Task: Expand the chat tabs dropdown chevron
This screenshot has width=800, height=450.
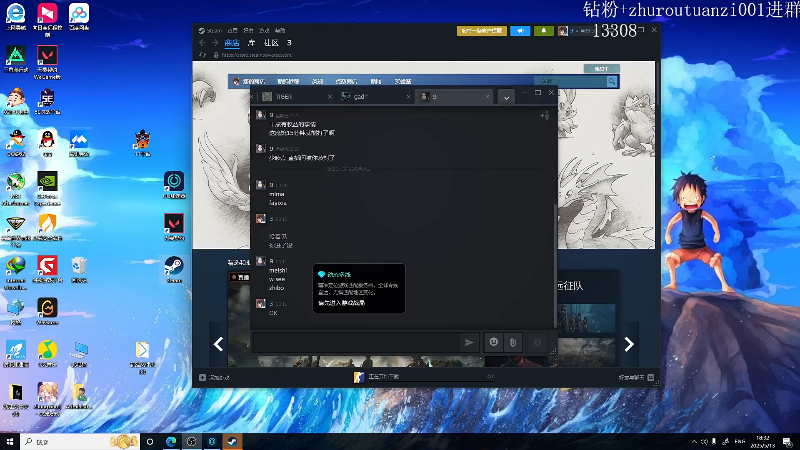Action: [x=506, y=97]
